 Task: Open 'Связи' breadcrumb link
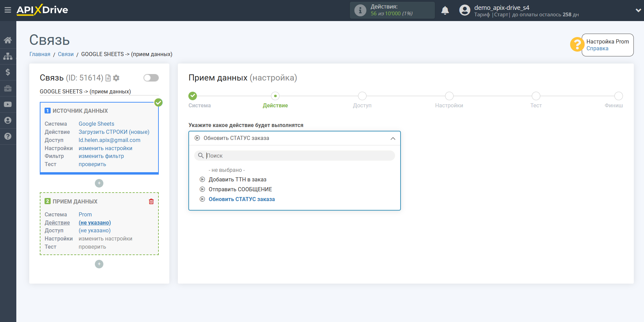tap(66, 54)
